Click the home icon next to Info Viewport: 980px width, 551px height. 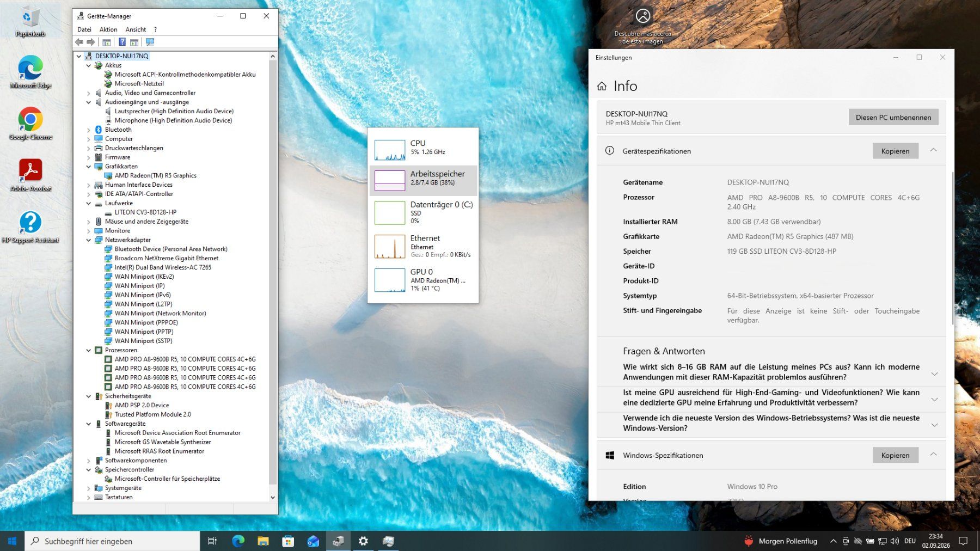coord(602,86)
